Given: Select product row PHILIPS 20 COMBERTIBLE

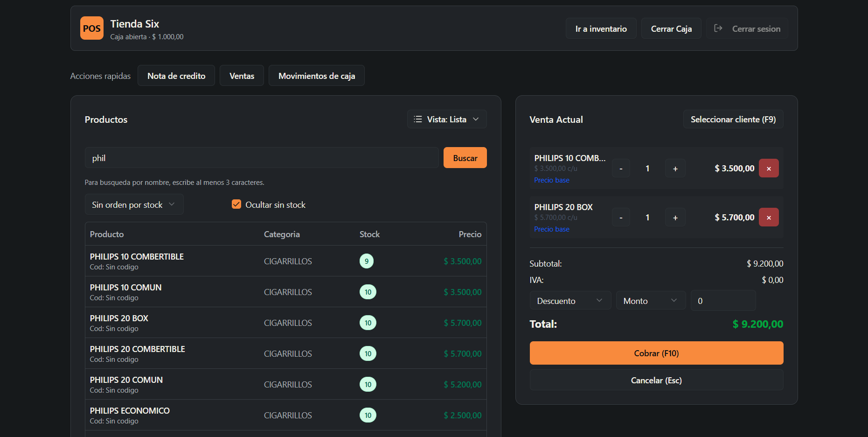Looking at the screenshot, I should click(x=285, y=353).
